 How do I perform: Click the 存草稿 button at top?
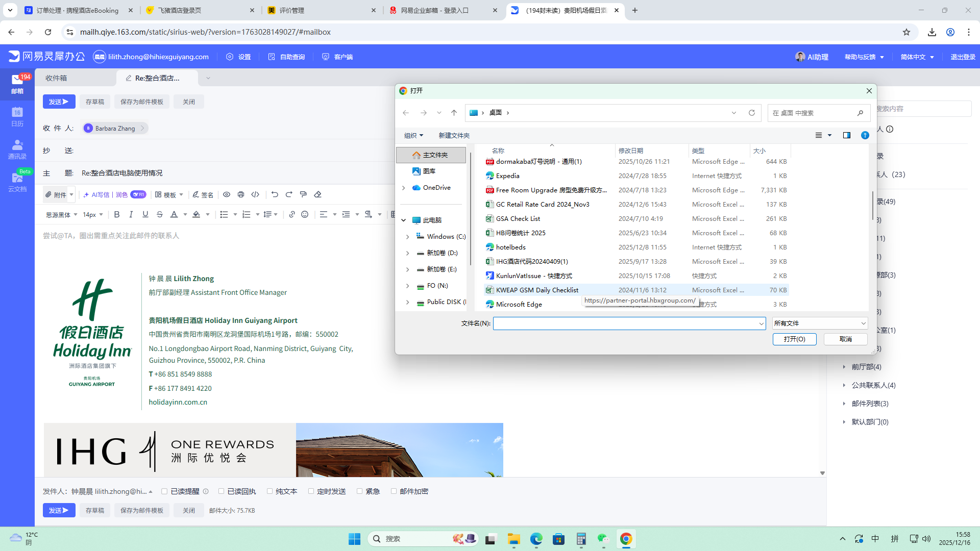95,102
